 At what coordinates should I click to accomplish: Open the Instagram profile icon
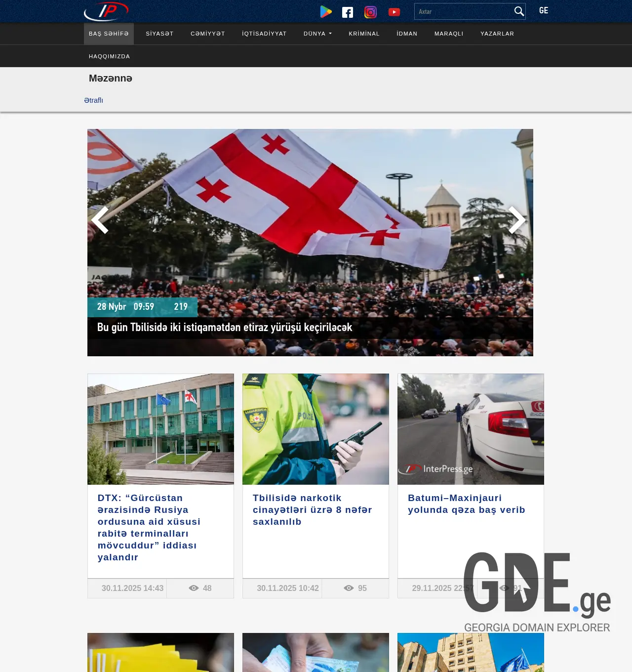(x=370, y=11)
